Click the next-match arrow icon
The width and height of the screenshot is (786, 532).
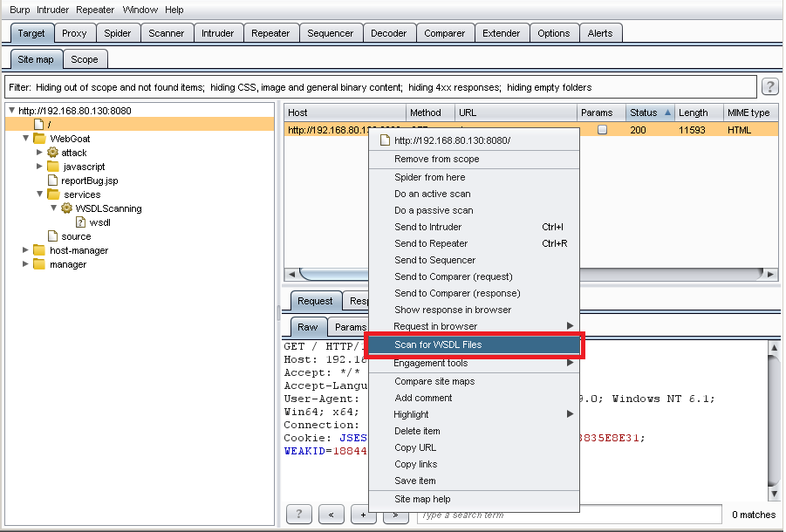(x=396, y=514)
